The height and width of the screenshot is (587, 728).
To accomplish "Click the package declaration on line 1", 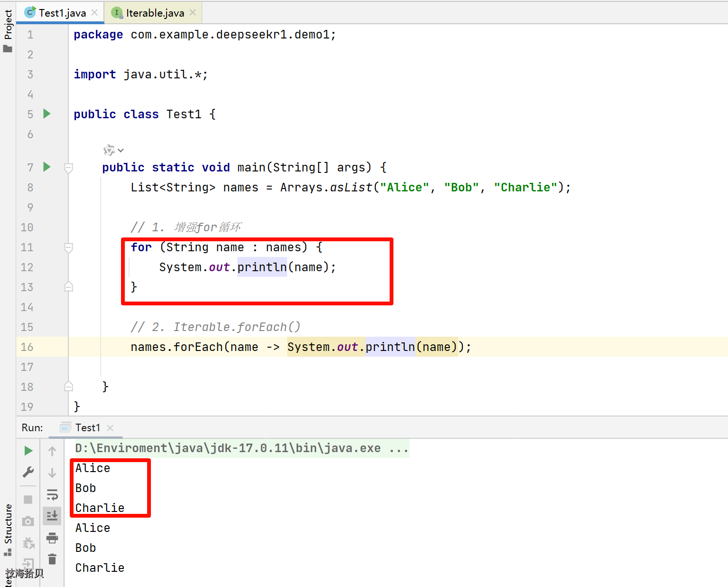I will click(x=205, y=35).
